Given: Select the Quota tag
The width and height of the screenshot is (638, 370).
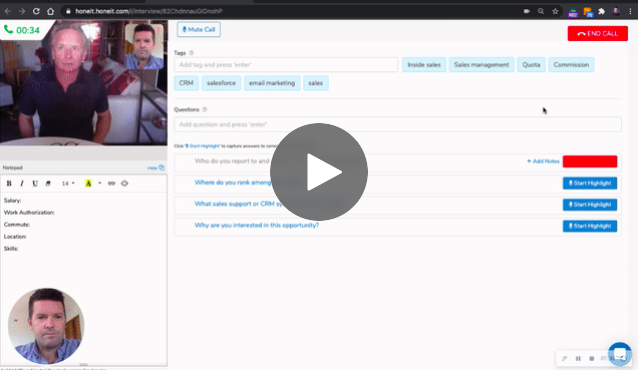Looking at the screenshot, I should click(x=531, y=65).
